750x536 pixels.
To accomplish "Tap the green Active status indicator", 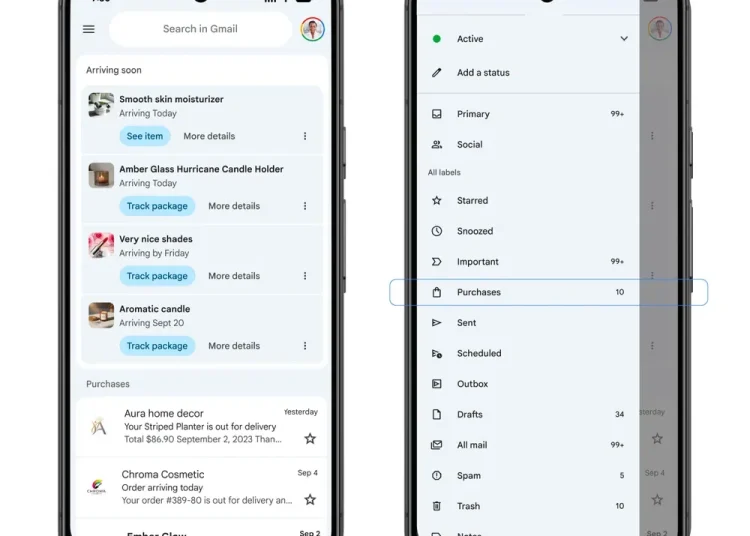I will [x=436, y=39].
